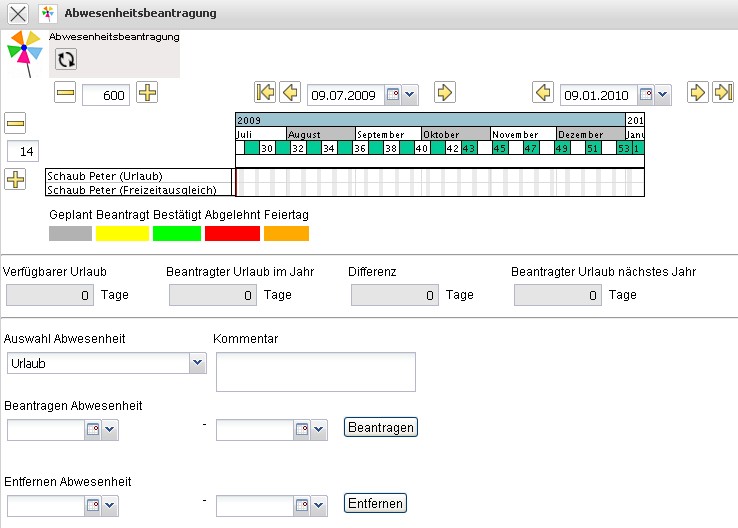Expand the Auswahl Abwesenheit Urlaub dropdown

coord(197,365)
